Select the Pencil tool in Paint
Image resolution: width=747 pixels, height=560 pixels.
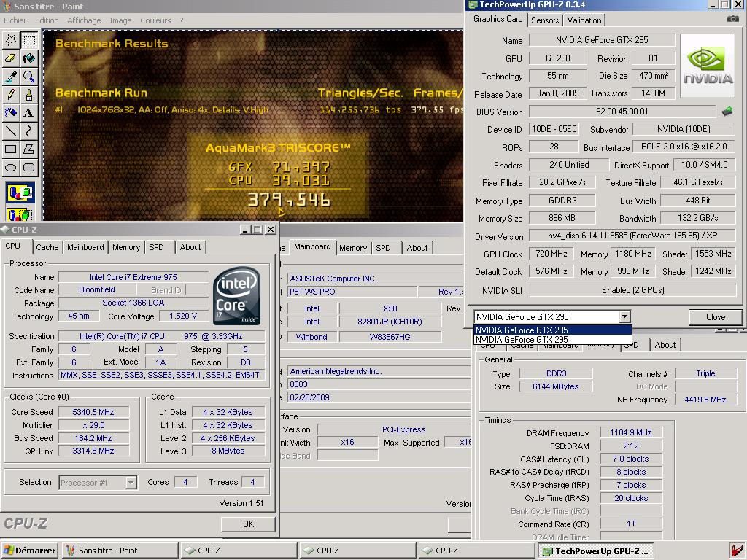click(x=10, y=94)
